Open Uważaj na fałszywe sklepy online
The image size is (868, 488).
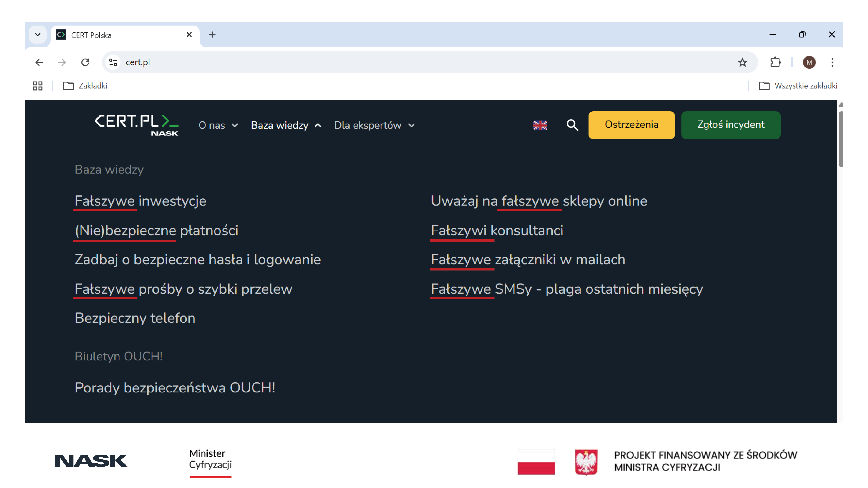pos(539,201)
